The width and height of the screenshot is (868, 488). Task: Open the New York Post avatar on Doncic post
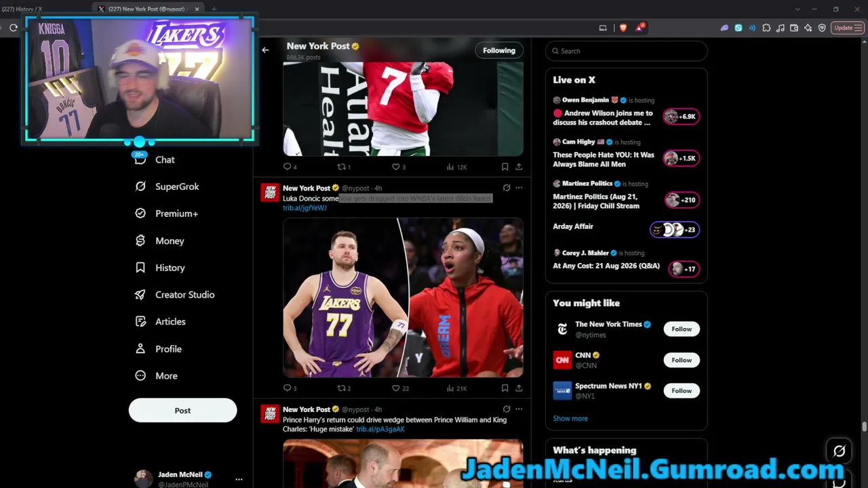[271, 192]
